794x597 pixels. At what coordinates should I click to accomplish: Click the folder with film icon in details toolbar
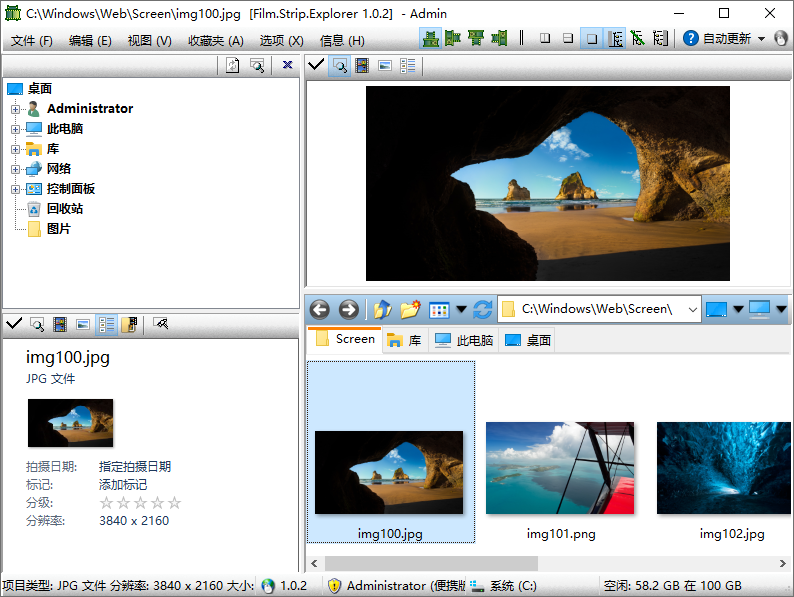pyautogui.click(x=130, y=324)
